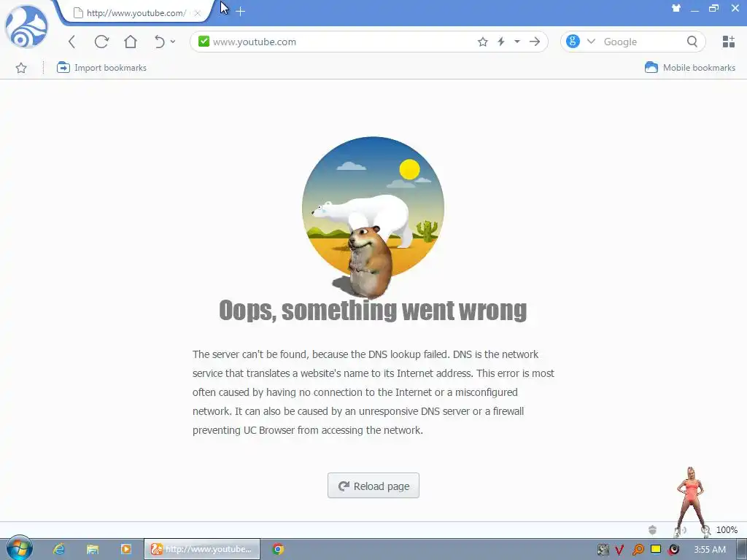
Task: Close the youtube.com tab
Action: (x=198, y=13)
